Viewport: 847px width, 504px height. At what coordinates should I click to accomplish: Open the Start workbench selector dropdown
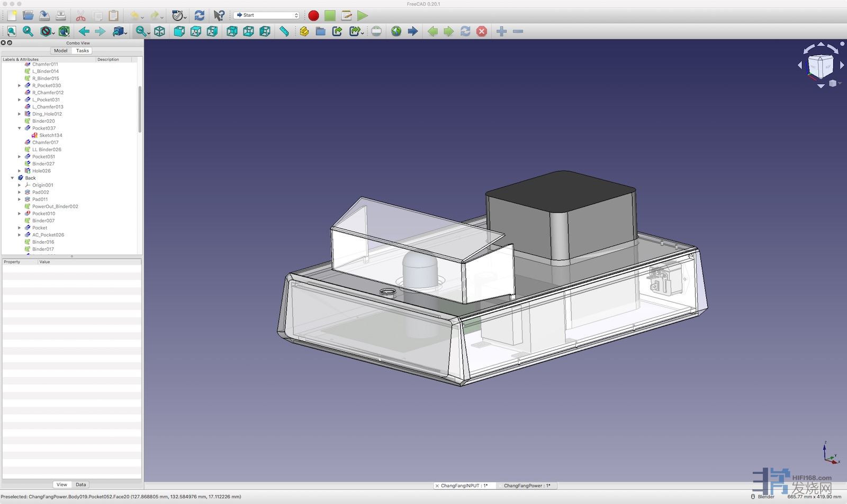click(x=267, y=15)
